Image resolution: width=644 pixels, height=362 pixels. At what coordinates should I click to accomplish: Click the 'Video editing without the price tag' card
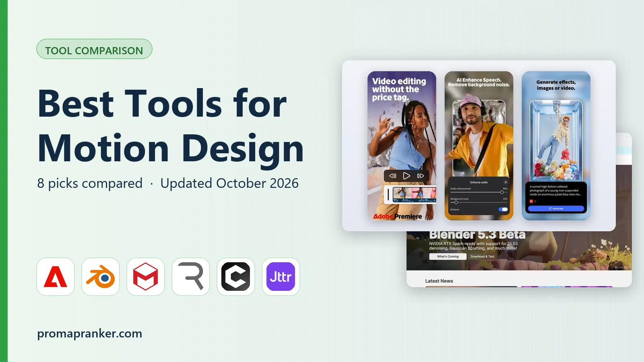click(x=402, y=146)
